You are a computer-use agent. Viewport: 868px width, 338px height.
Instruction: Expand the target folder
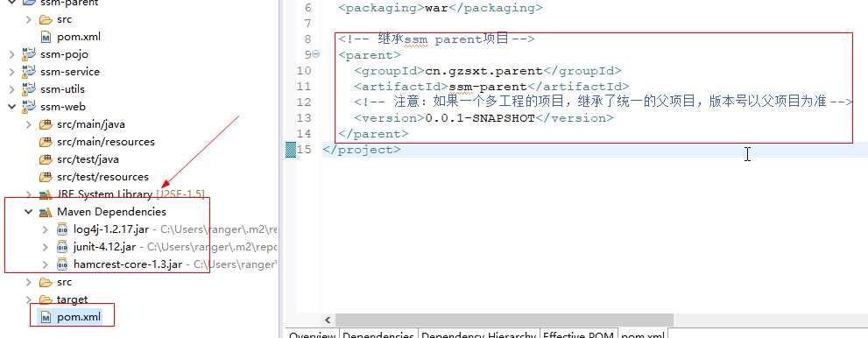[29, 299]
